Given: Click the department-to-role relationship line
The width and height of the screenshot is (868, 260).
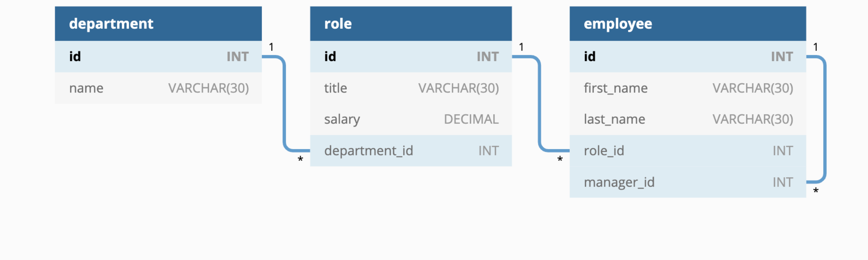Looking at the screenshot, I should 284,104.
